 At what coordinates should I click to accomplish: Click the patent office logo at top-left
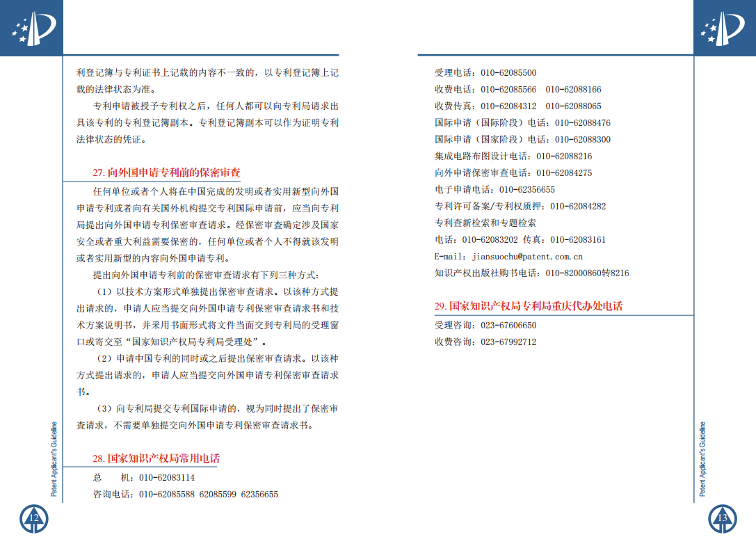[x=31, y=29]
